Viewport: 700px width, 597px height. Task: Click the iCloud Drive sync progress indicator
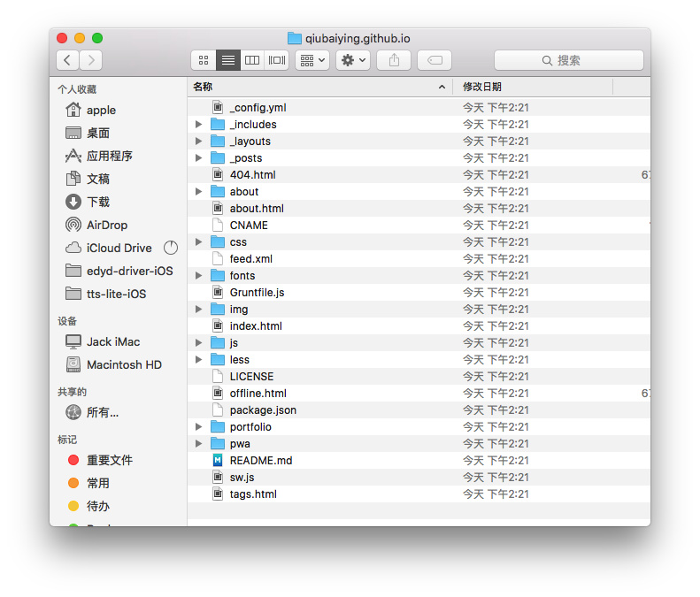(x=171, y=248)
